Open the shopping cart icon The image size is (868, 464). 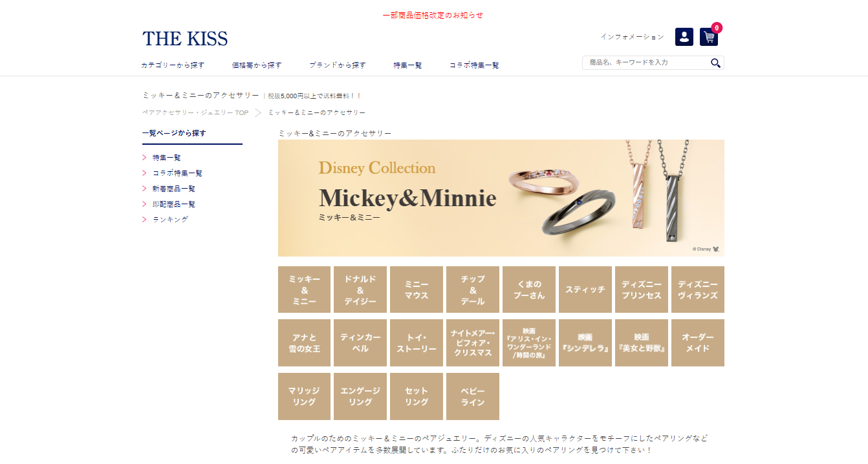click(709, 37)
